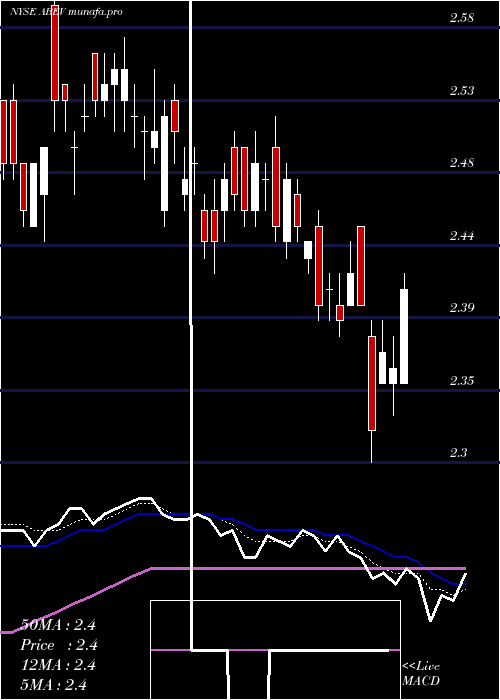Click the 12MA : 2.4 readout
The height and width of the screenshot is (700, 500).
coord(58,665)
